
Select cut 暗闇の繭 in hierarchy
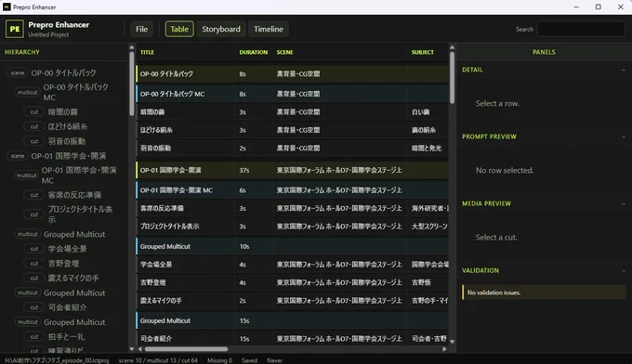pyautogui.click(x=62, y=112)
